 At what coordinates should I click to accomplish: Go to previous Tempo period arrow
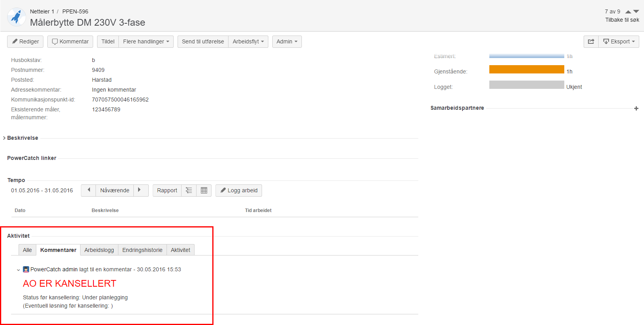(x=89, y=190)
